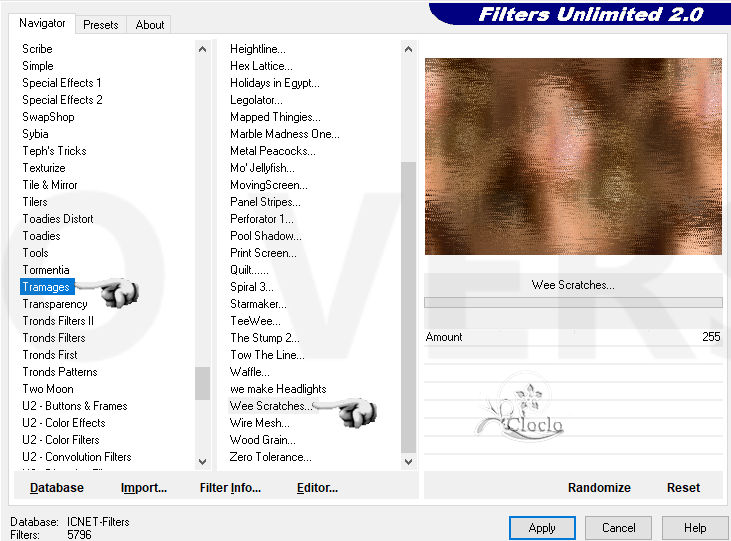The image size is (731, 541).
Task: Select the Texturize category
Action: pyautogui.click(x=44, y=168)
